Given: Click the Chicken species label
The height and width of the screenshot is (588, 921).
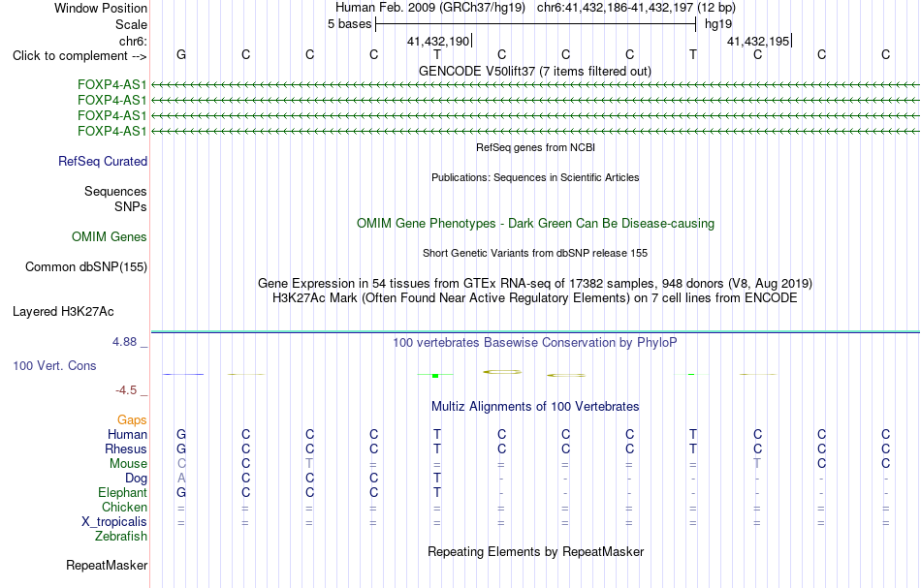Looking at the screenshot, I should pyautogui.click(x=124, y=507).
